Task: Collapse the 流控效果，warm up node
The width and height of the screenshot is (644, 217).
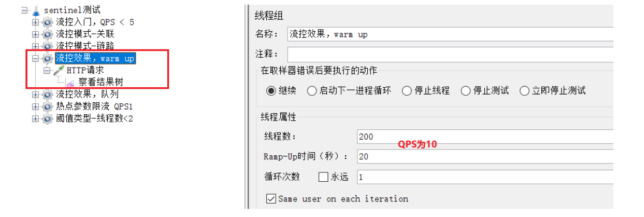Action: click(x=35, y=59)
